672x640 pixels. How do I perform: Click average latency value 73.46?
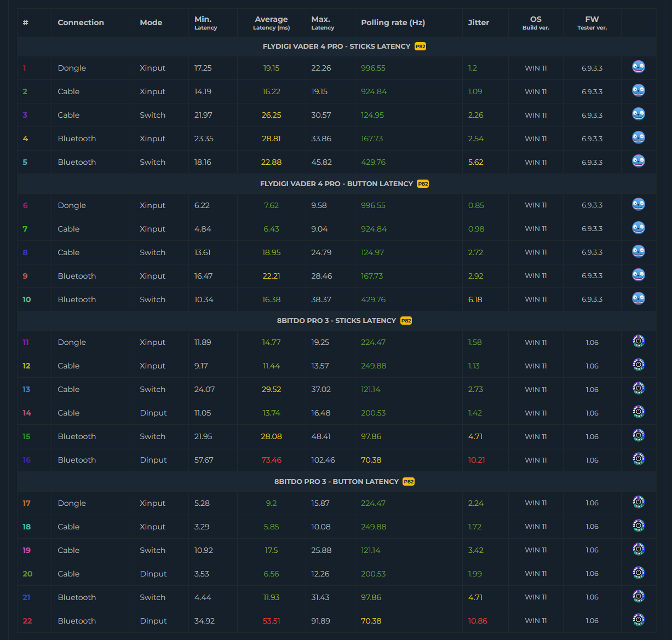pyautogui.click(x=271, y=460)
